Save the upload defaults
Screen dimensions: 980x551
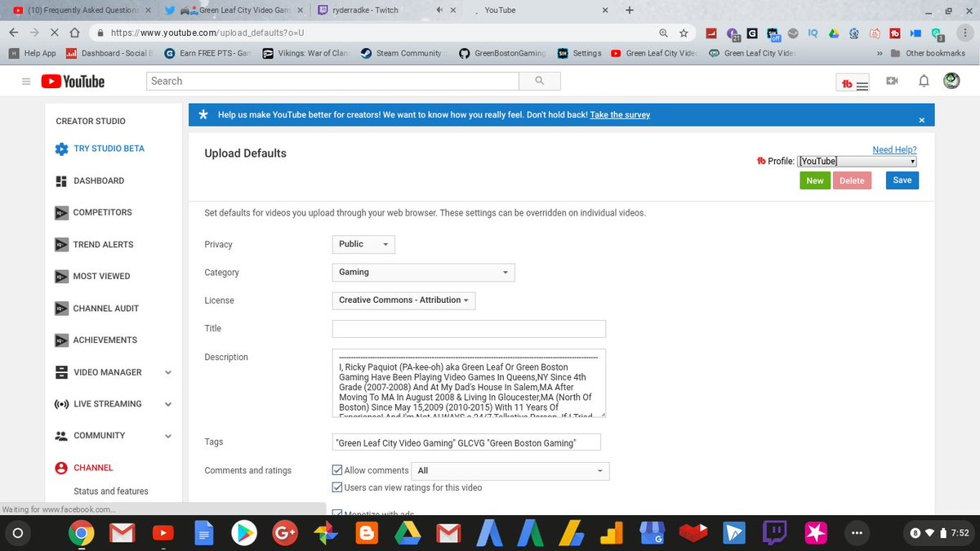(902, 180)
